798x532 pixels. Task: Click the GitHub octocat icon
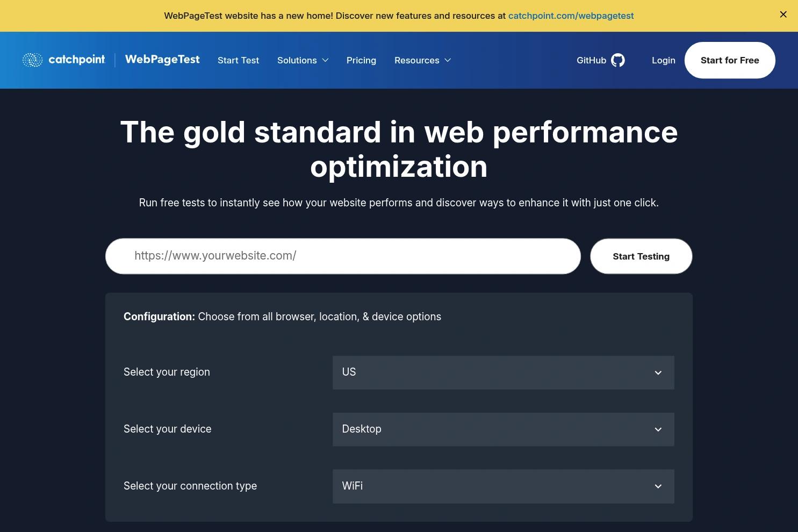pyautogui.click(x=618, y=60)
